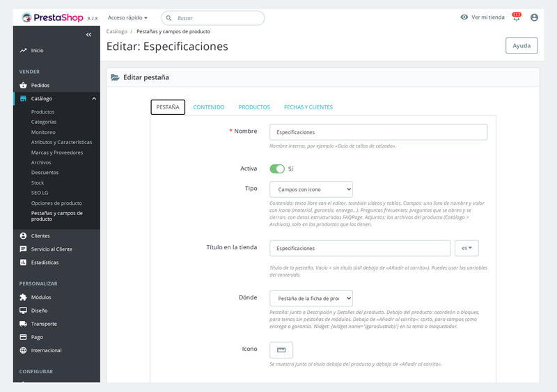
Task: Click into the Nombre input field
Action: point(378,132)
